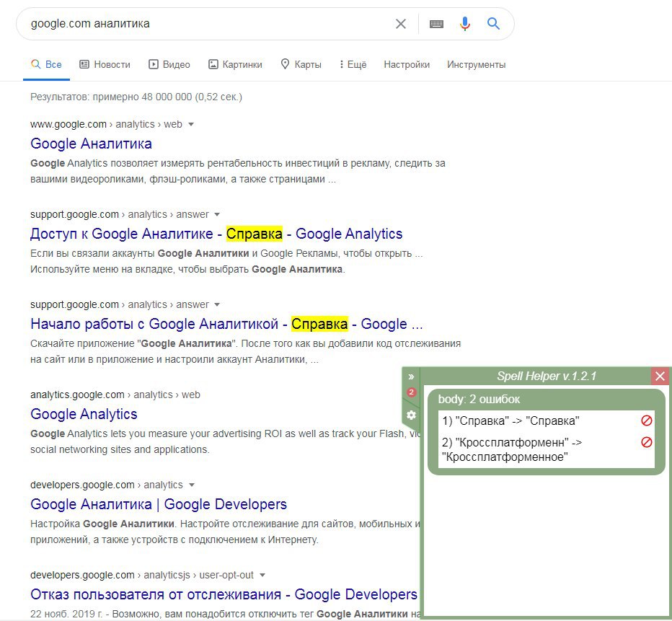Select first error entry "Справка" -> "Справка"
This screenshot has height=621, width=672.
[510, 421]
